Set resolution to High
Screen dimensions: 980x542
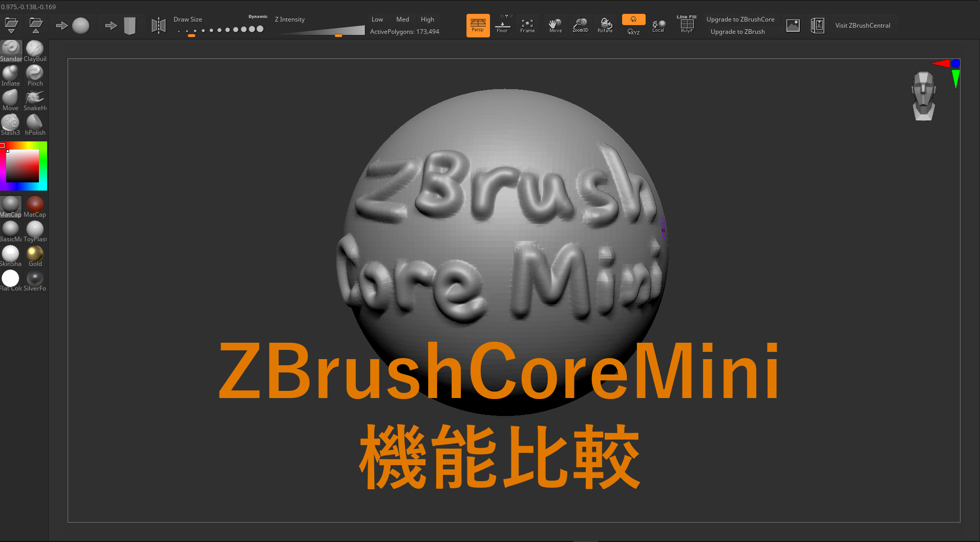(428, 19)
